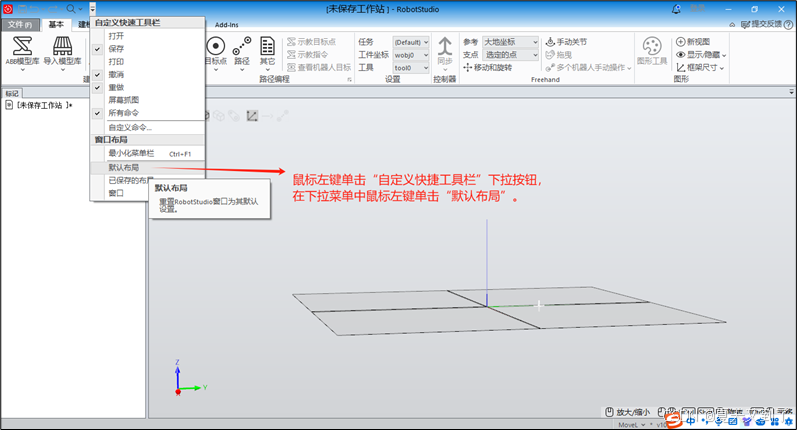797x430 pixels.
Task: Click the 显示/隐藏 eye icon
Action: click(x=681, y=54)
